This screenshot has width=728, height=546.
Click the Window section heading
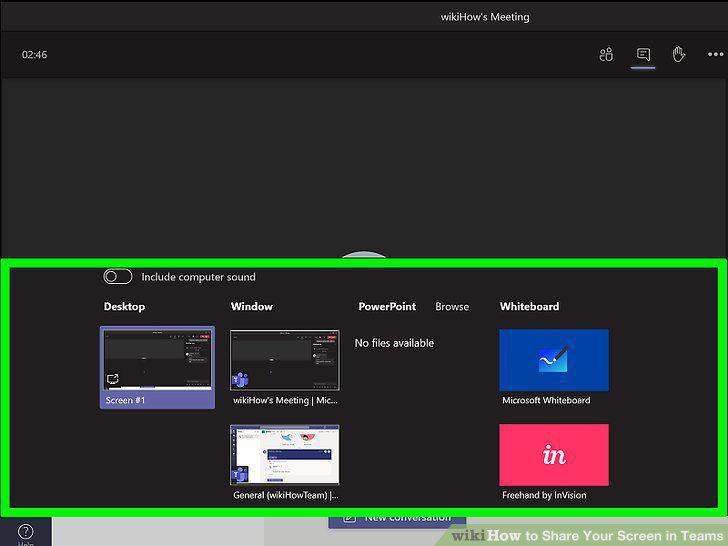pos(252,306)
